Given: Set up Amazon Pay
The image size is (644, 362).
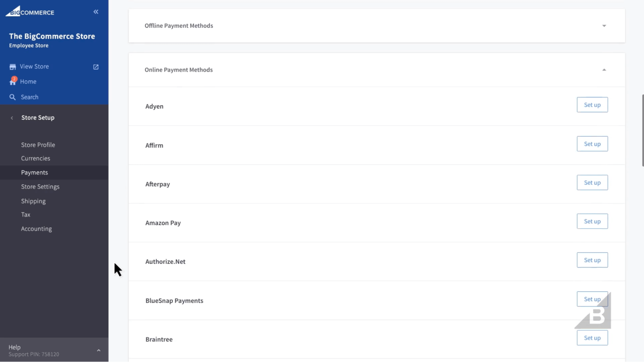Looking at the screenshot, I should tap(592, 221).
